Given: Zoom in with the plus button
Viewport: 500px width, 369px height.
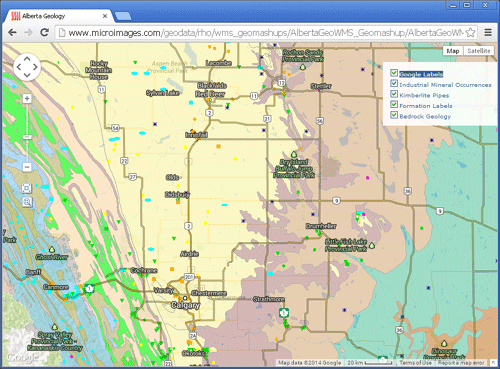Looking at the screenshot, I should [27, 99].
